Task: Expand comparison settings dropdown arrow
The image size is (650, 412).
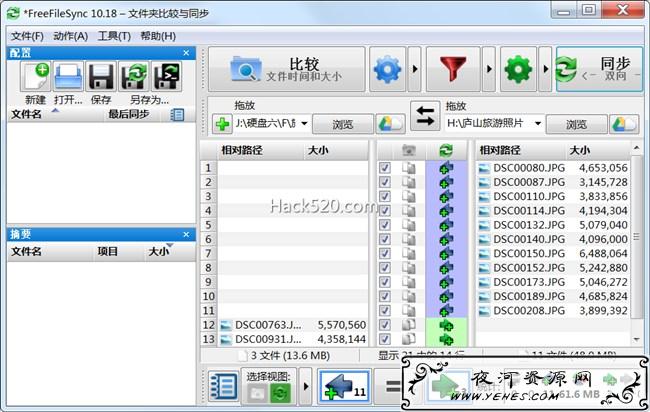Action: [x=415, y=69]
